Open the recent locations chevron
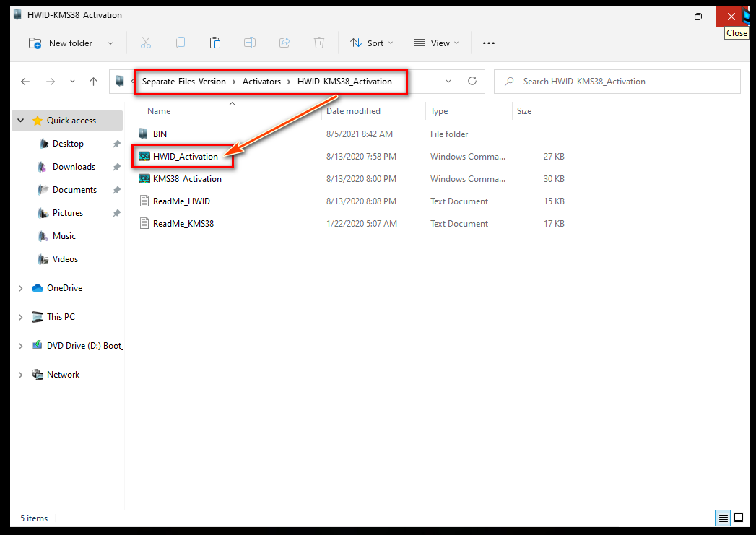This screenshot has width=756, height=535. tap(72, 82)
